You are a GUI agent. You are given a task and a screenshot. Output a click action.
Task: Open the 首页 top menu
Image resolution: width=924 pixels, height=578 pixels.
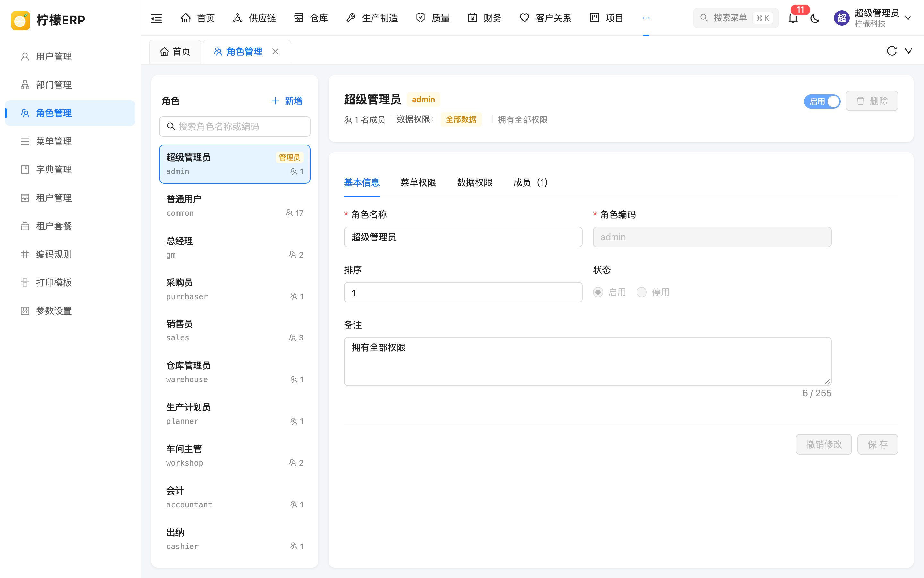pos(197,18)
